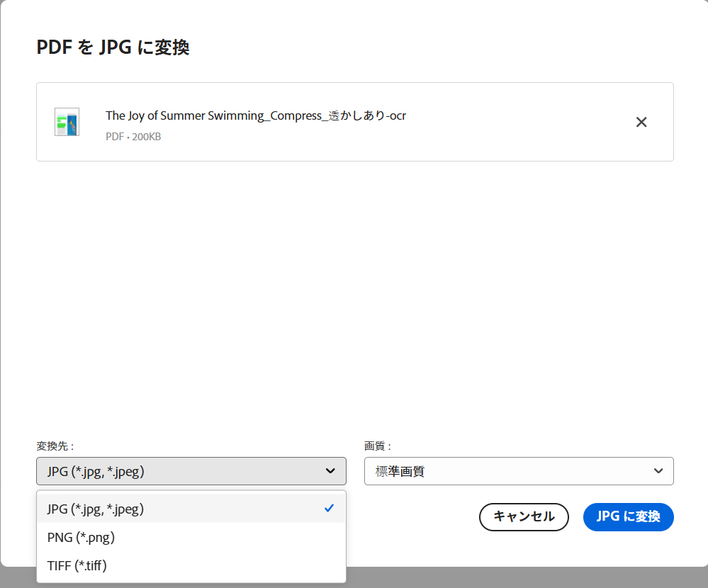Image resolution: width=708 pixels, height=588 pixels.
Task: Collapse the 変換先 format dropdown
Action: pos(191,471)
